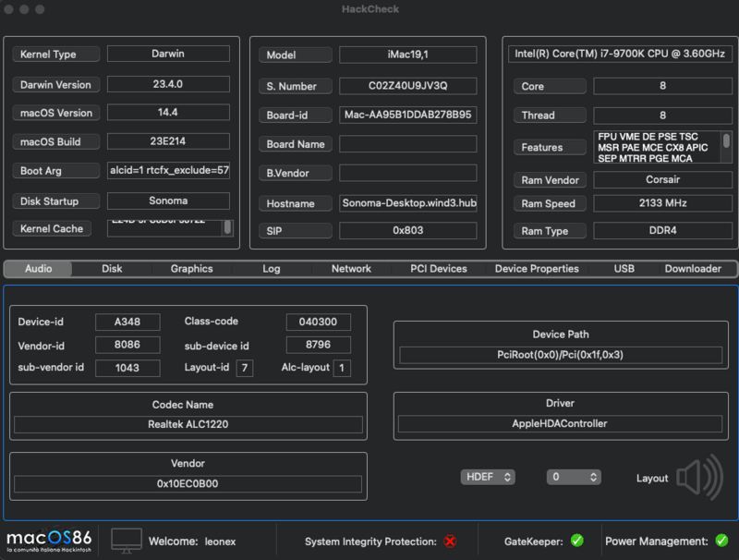
Task: Open the layout number dropdown showing 0
Action: tap(573, 477)
